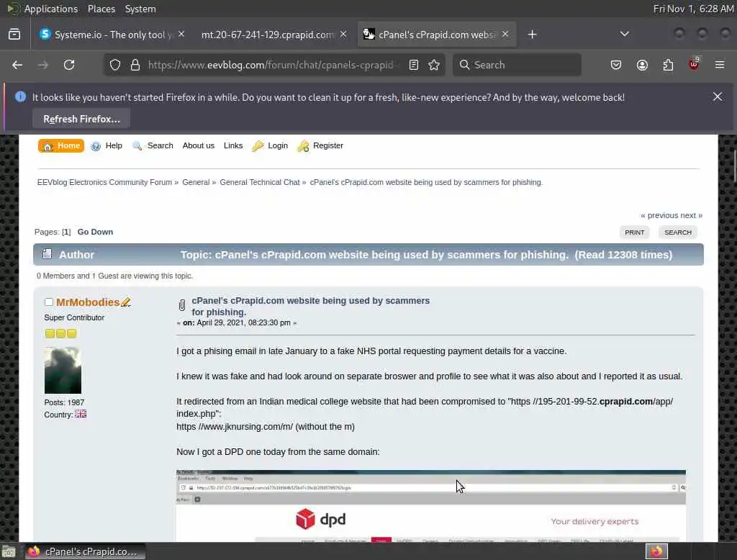
Task: Open the forum Register link
Action: (x=328, y=146)
